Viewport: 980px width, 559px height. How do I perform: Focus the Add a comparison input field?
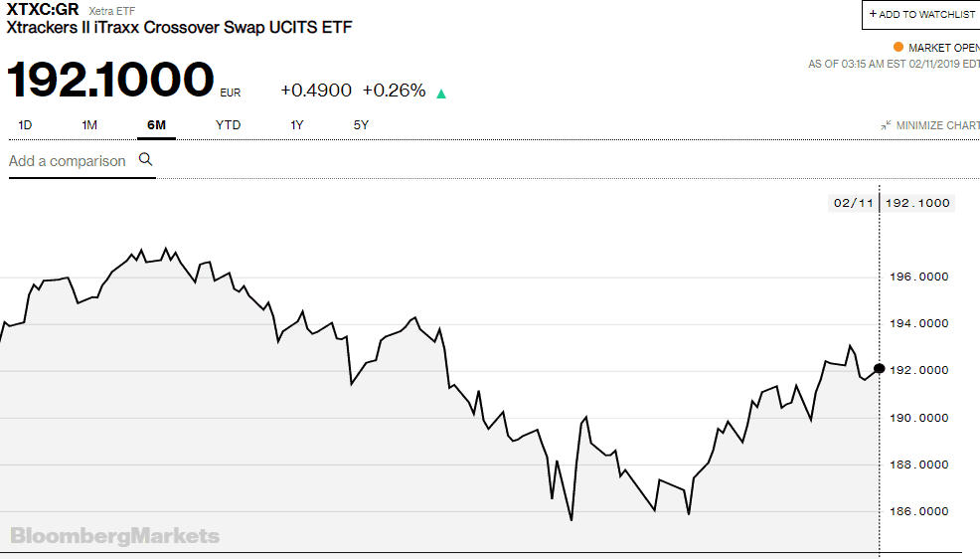68,161
